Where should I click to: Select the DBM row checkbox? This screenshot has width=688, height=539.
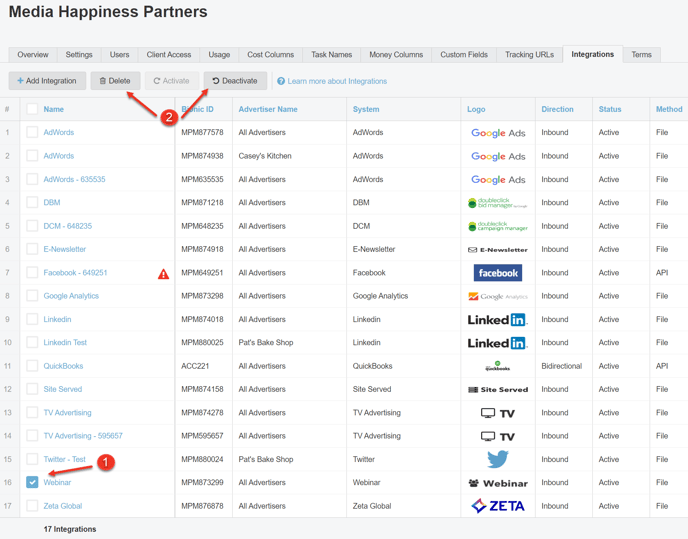pyautogui.click(x=32, y=202)
